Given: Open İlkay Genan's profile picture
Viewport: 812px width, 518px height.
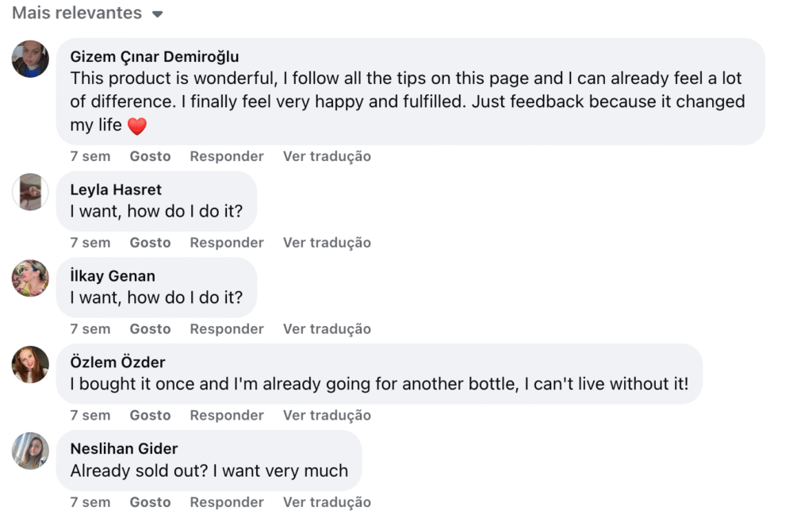Looking at the screenshot, I should point(31,278).
